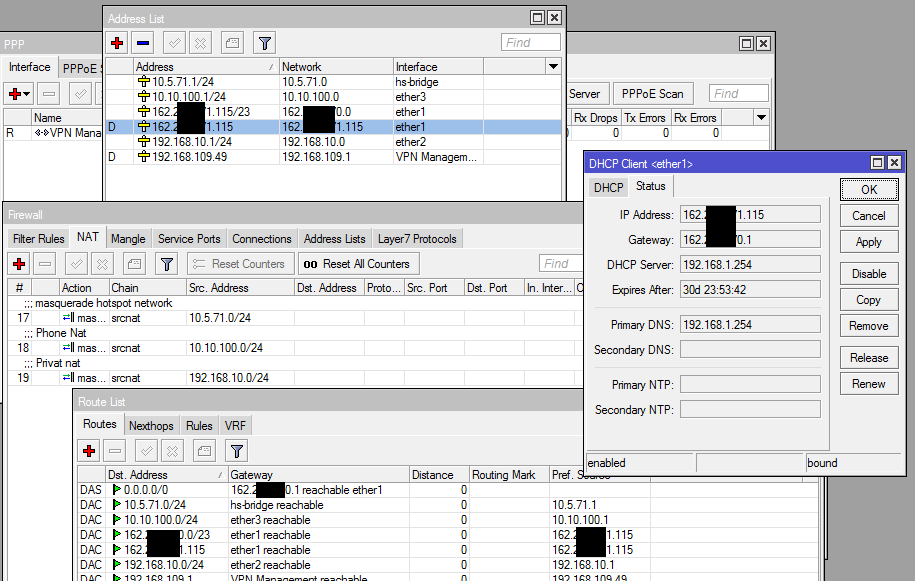Click the comment icon in Address List toolbar
The height and width of the screenshot is (581, 915).
[232, 43]
